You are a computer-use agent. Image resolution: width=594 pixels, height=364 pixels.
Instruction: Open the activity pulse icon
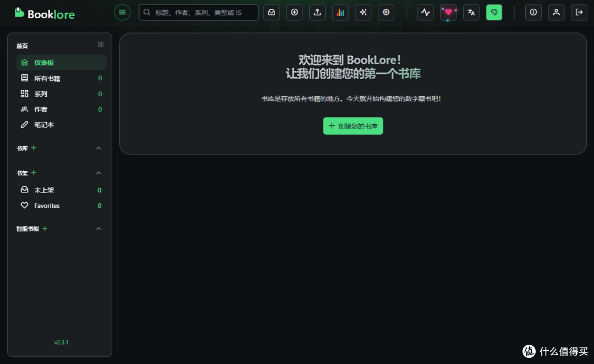(425, 13)
